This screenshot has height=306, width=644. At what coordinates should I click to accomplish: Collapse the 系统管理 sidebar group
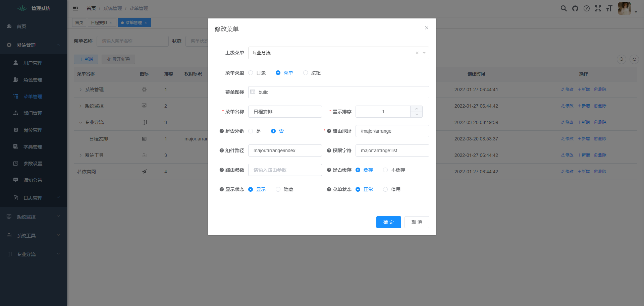[34, 45]
